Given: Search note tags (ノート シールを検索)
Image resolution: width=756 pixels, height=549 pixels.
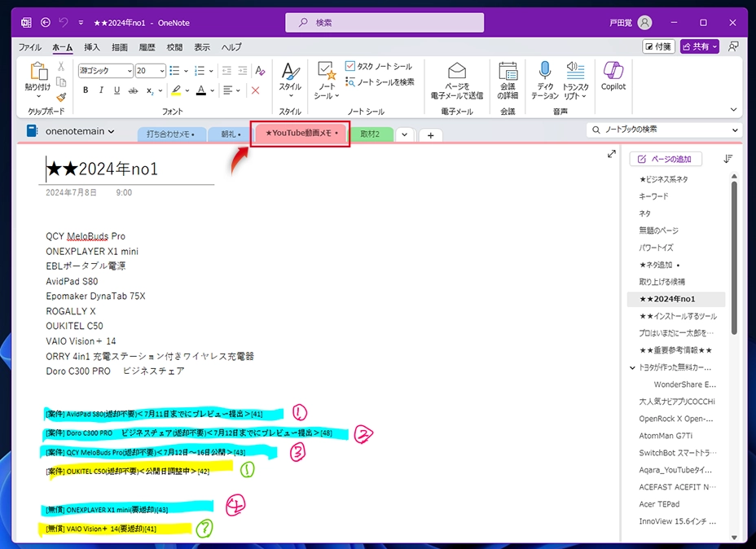Looking at the screenshot, I should tap(380, 82).
